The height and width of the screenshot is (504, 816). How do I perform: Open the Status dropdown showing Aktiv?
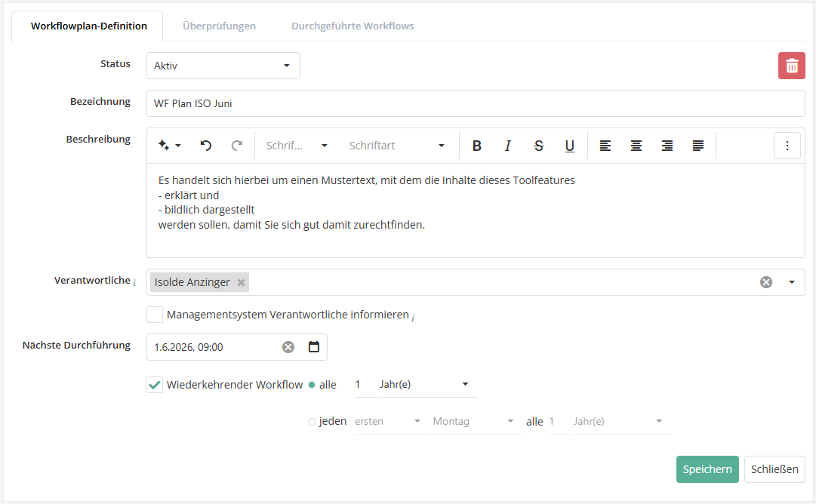[223, 66]
